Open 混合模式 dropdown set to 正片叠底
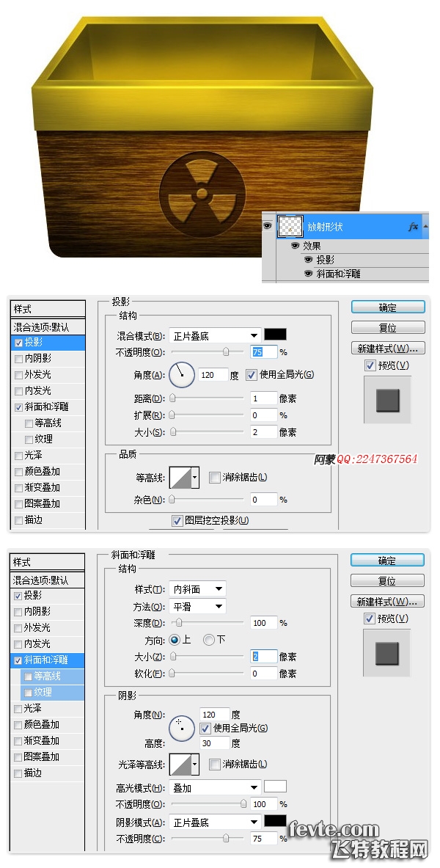The width and height of the screenshot is (440, 868). coord(215,335)
